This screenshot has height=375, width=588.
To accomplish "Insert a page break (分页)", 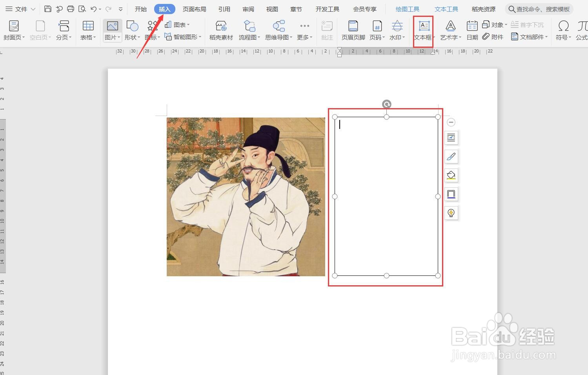I will 64,31.
